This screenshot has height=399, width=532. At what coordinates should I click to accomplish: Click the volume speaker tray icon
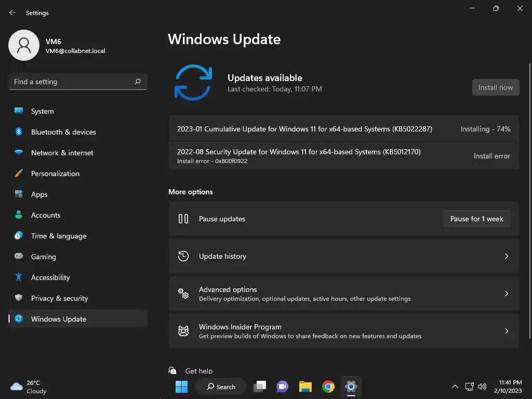[x=482, y=387]
